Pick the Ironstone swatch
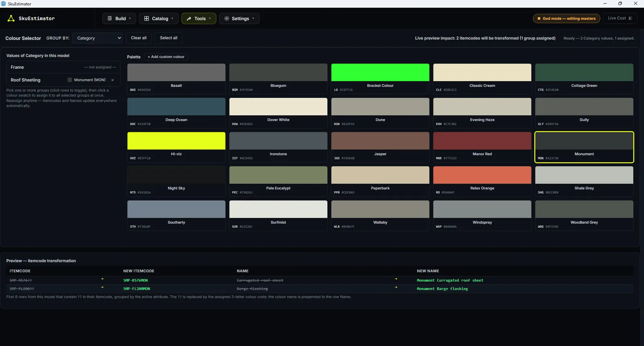644x346 pixels. point(278,147)
